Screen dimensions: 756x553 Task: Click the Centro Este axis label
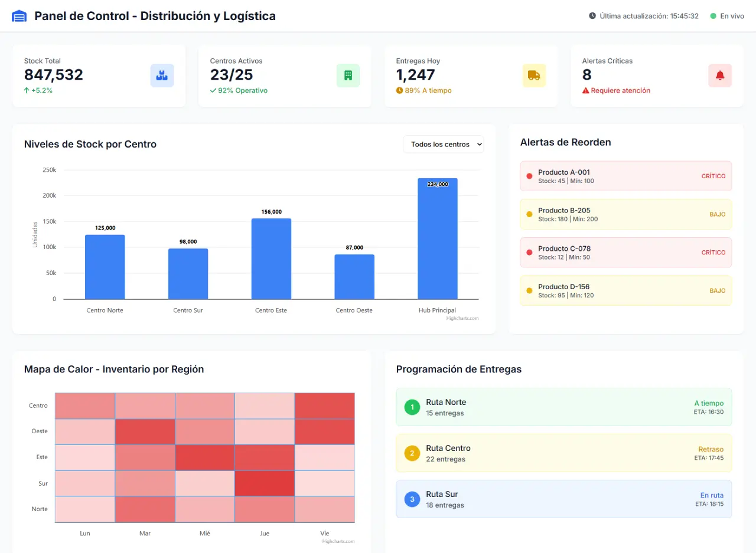tap(271, 310)
